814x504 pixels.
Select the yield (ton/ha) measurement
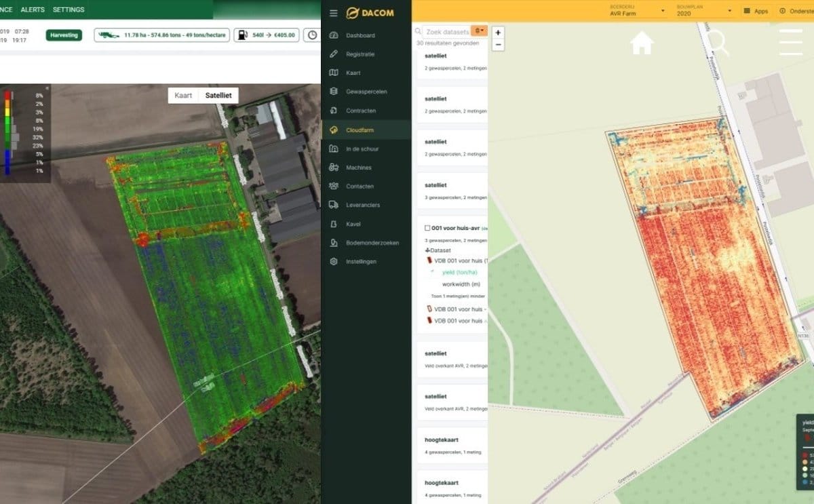(459, 273)
